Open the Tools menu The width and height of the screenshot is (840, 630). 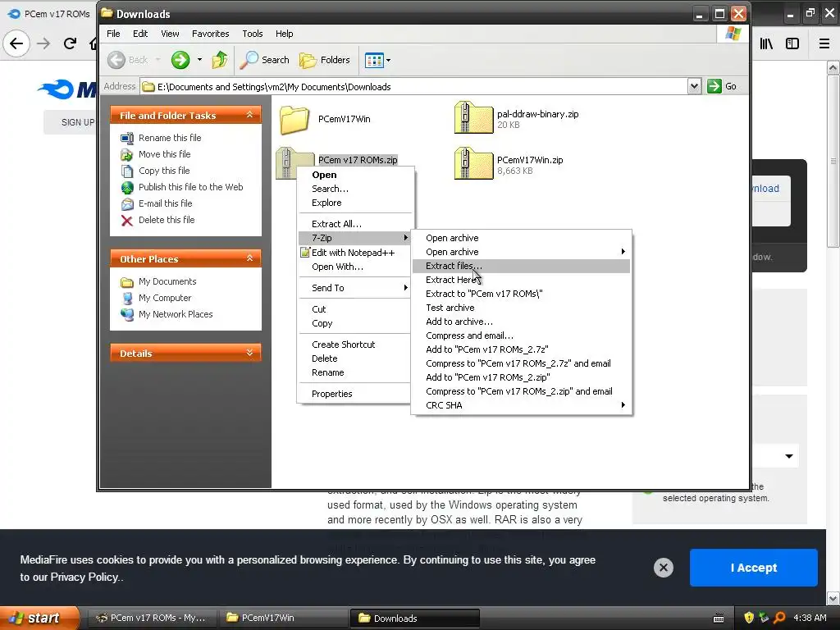(253, 34)
